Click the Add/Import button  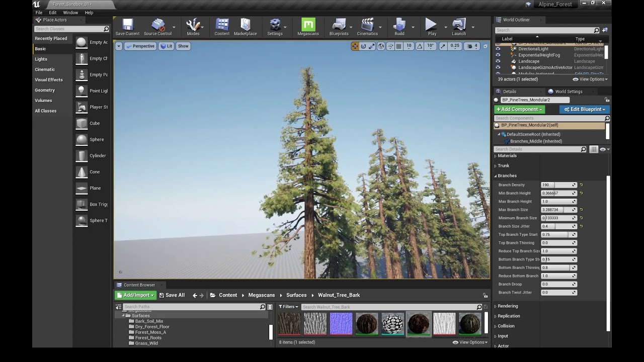tap(135, 295)
